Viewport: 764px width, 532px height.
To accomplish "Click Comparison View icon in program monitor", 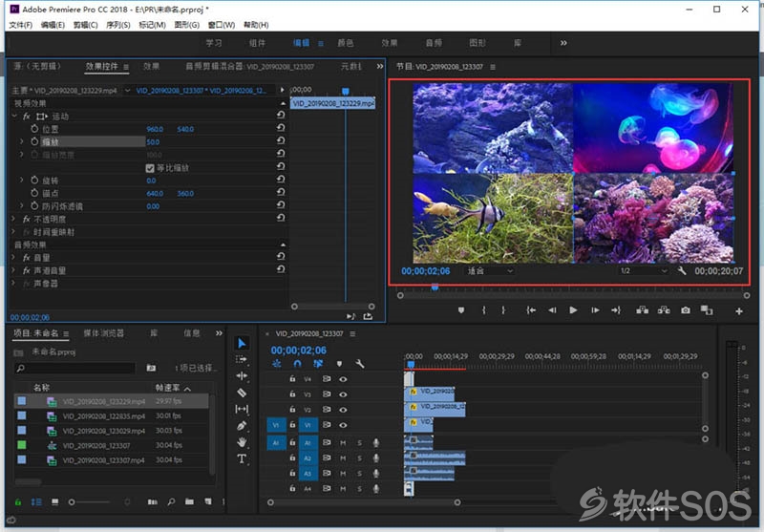I will point(707,309).
